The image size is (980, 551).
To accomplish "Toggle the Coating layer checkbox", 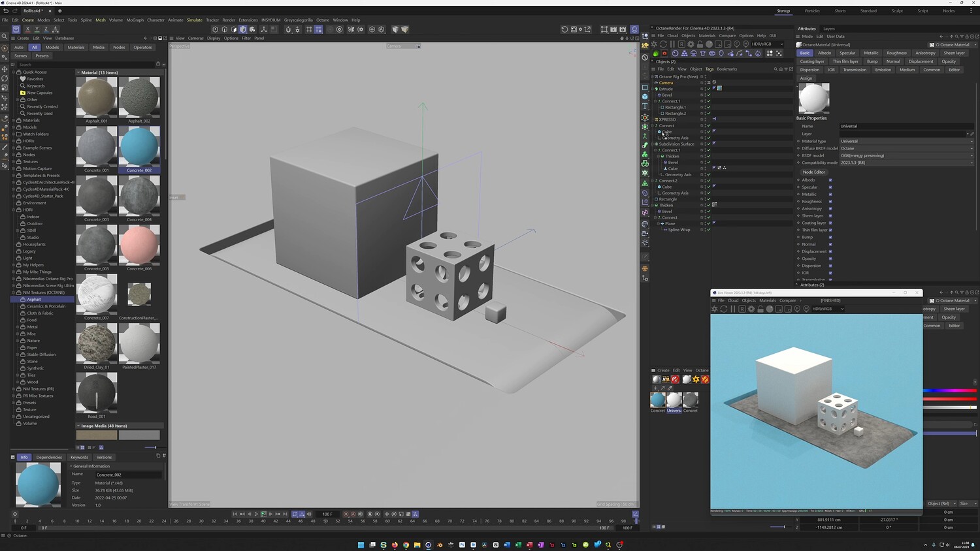I will [x=830, y=223].
